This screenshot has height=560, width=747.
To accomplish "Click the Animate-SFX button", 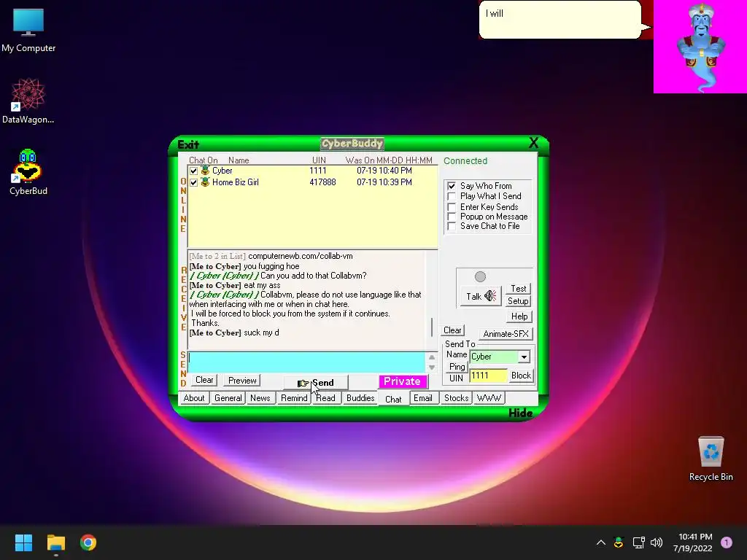I will [x=506, y=334].
